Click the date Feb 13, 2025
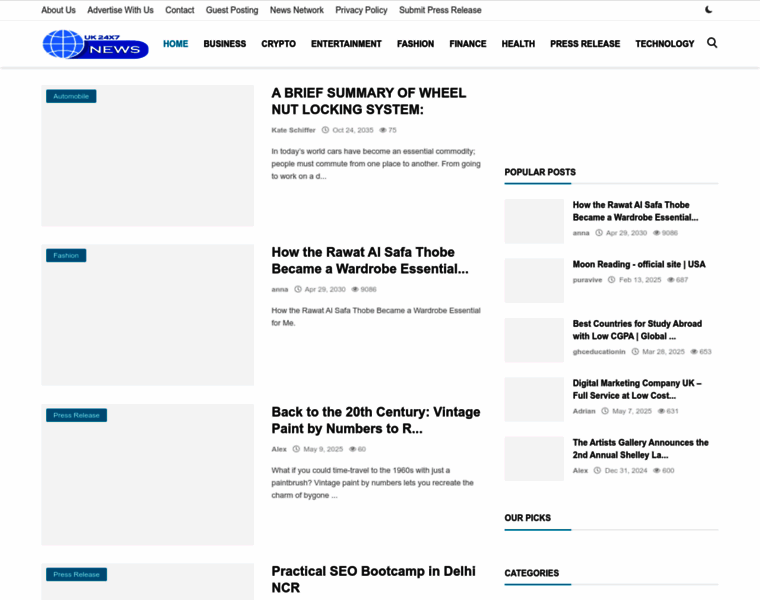This screenshot has width=760, height=600. coord(640,280)
